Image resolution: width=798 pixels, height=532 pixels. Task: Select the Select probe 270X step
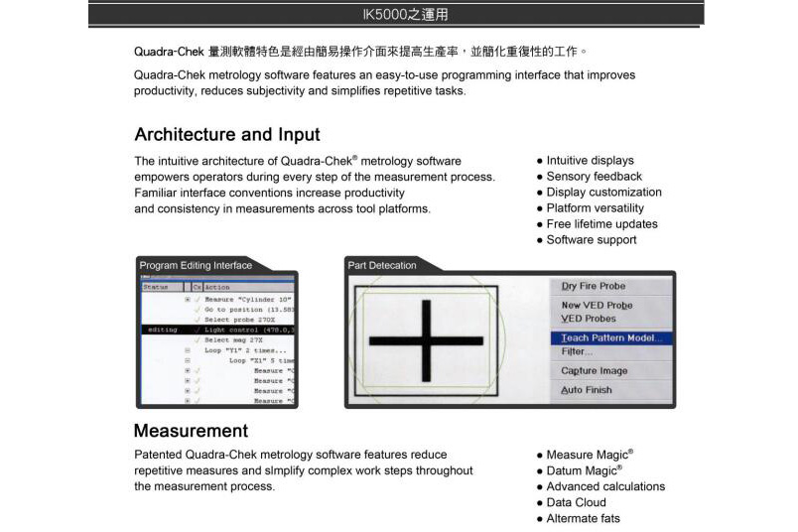[x=240, y=320]
